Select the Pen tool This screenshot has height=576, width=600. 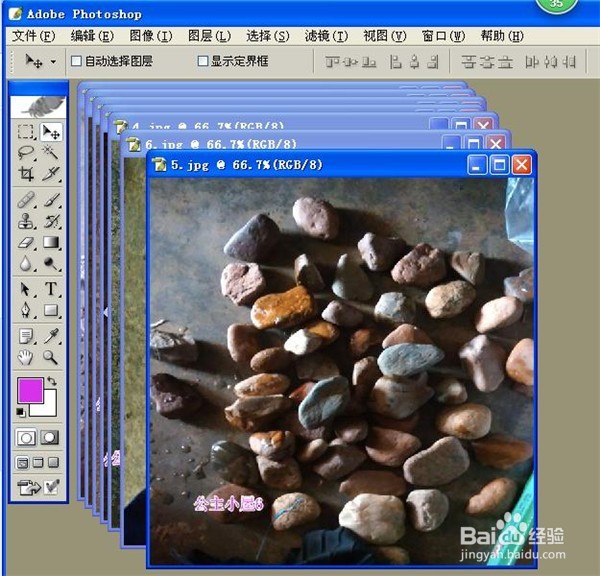(x=26, y=310)
